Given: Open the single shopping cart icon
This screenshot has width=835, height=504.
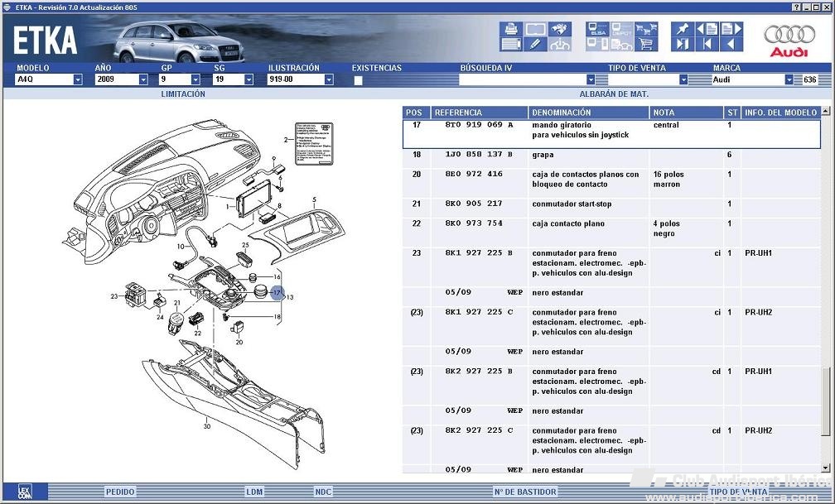Looking at the screenshot, I should pyautogui.click(x=646, y=44).
